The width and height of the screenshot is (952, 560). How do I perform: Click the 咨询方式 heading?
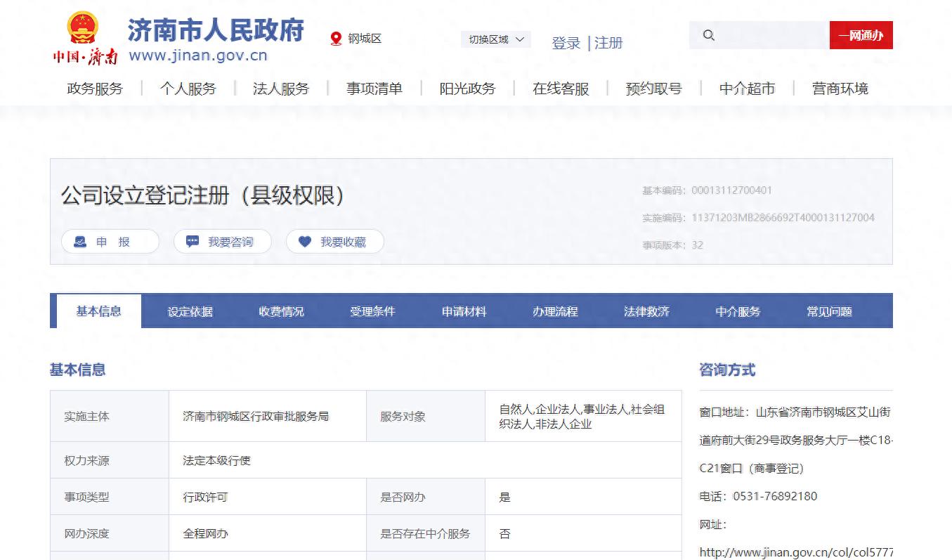pyautogui.click(x=727, y=370)
